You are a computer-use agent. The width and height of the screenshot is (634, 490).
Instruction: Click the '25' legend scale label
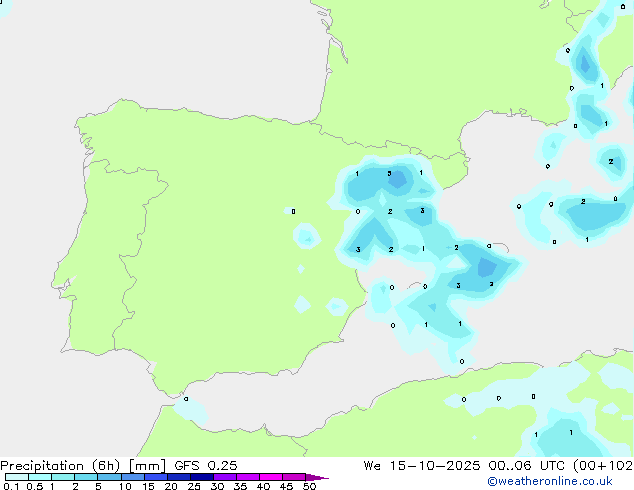194,486
